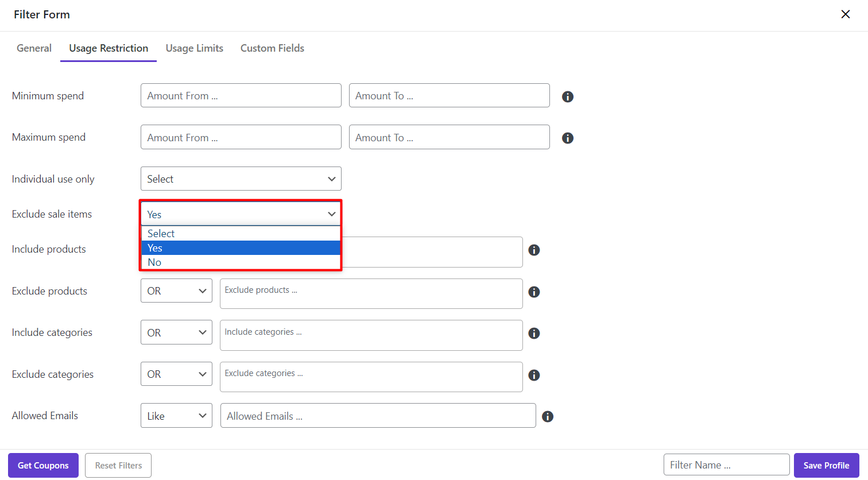Focus the Filter Name input field
The width and height of the screenshot is (868, 480).
point(726,465)
